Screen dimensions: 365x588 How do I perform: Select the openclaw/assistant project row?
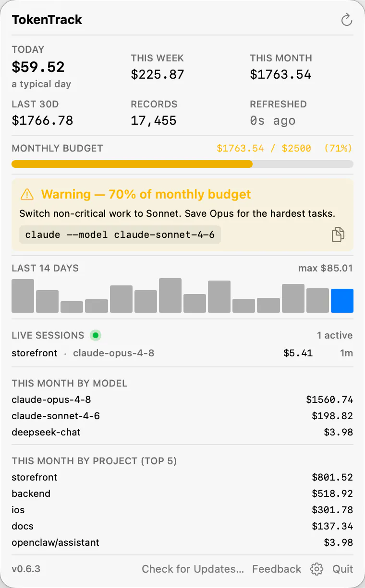click(x=182, y=542)
